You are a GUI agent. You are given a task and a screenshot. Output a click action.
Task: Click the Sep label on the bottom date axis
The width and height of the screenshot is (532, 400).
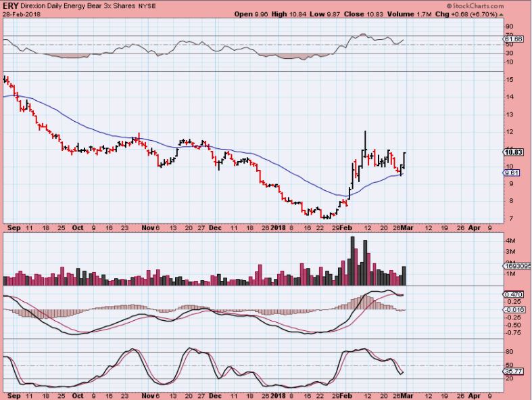(14, 396)
